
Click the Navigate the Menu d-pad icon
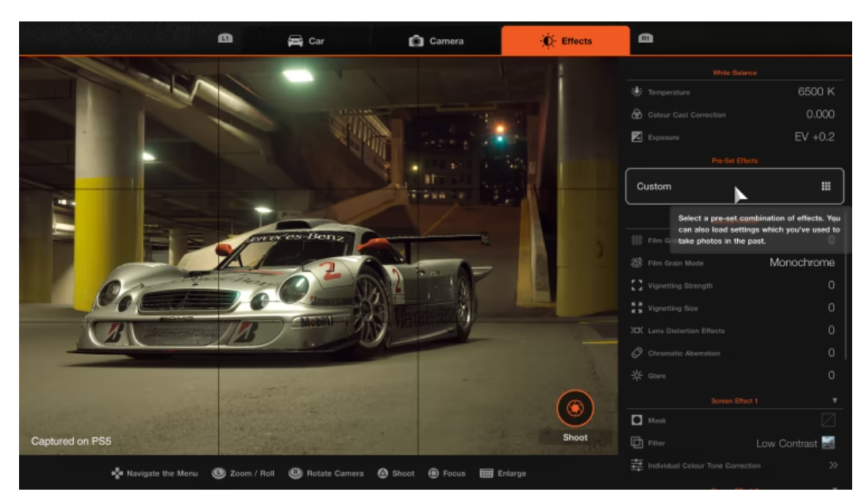click(117, 473)
